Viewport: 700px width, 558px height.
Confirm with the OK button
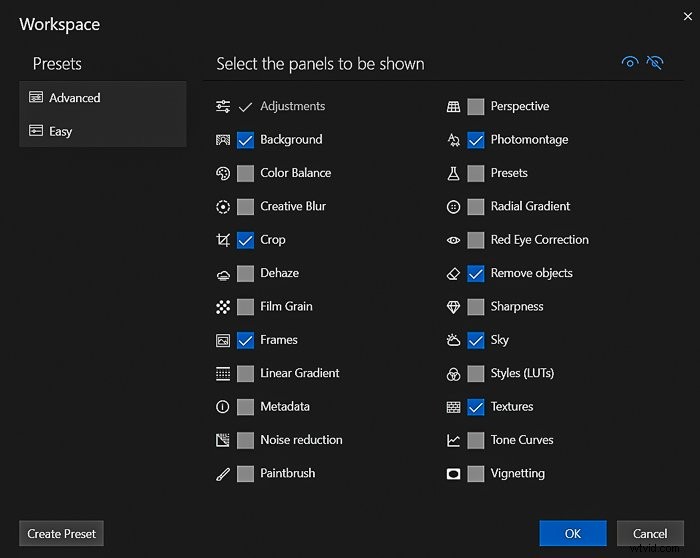point(573,533)
